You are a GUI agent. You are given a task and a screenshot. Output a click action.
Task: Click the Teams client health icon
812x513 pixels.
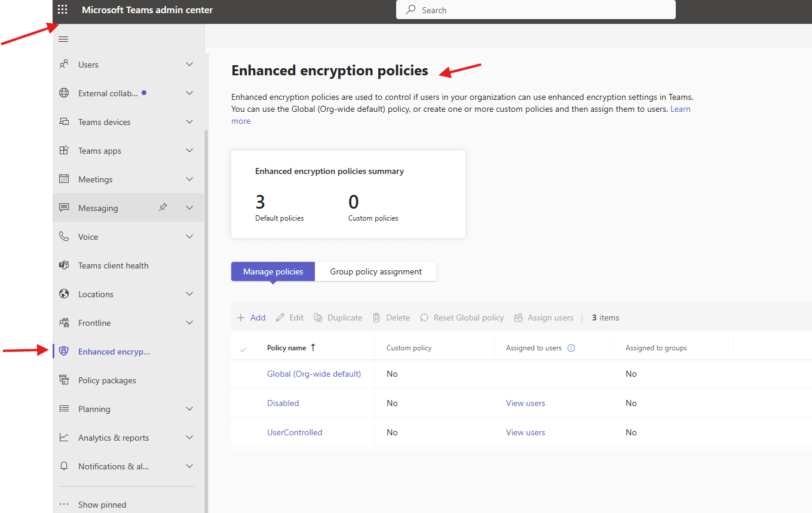click(x=64, y=265)
